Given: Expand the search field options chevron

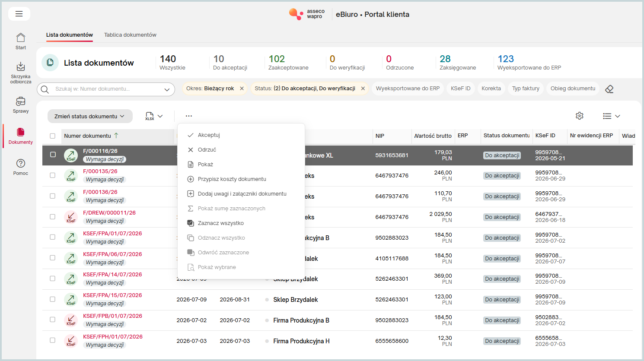Looking at the screenshot, I should pyautogui.click(x=167, y=89).
